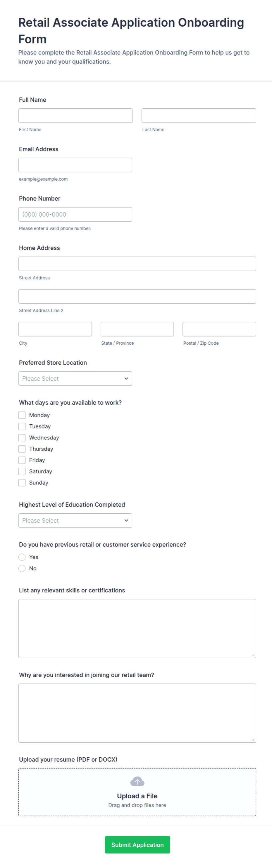The height and width of the screenshot is (868, 272).
Task: Enable the Saturday availability checkbox
Action: point(22,471)
